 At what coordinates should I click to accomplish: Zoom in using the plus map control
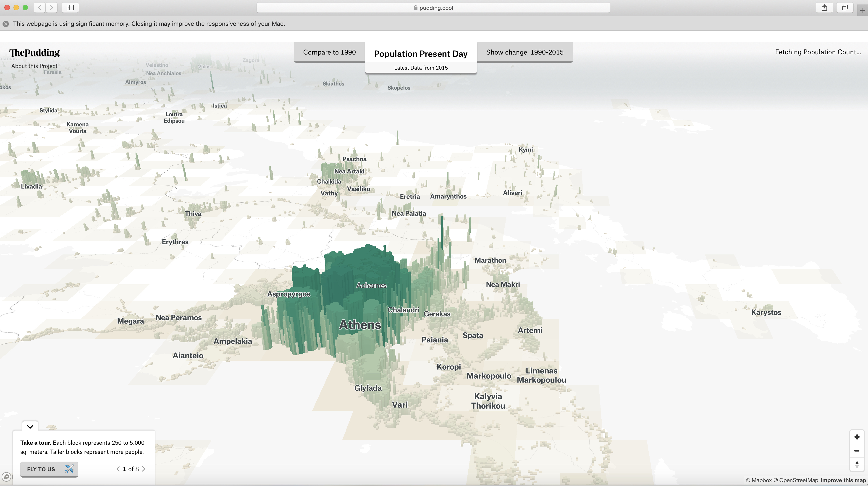point(857,436)
